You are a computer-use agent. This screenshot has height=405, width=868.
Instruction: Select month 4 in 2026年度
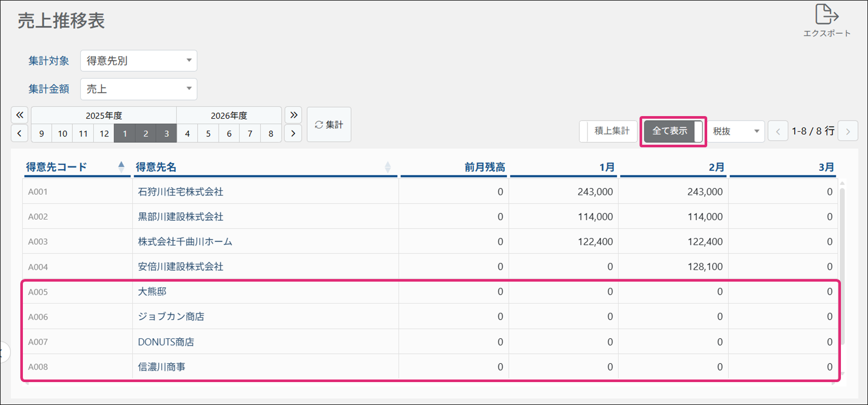pyautogui.click(x=187, y=133)
